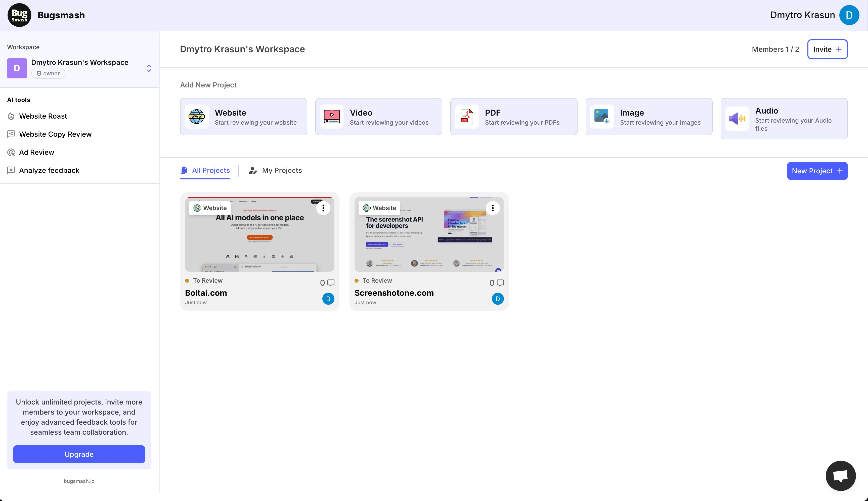
Task: Click the comment counter on Boltai.com card
Action: pos(327,282)
